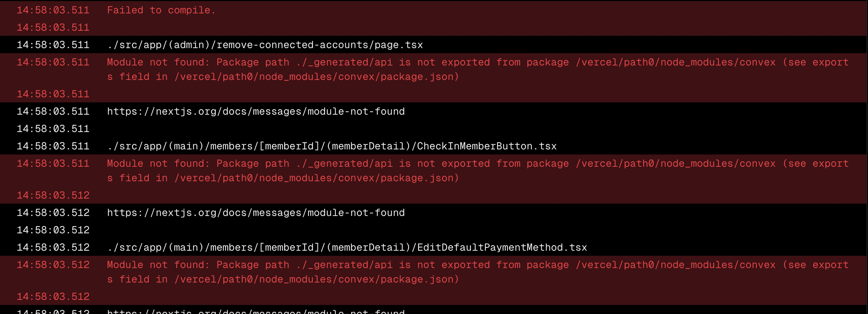
Task: Click the timestamp beside the page.tsx path
Action: coord(53,45)
